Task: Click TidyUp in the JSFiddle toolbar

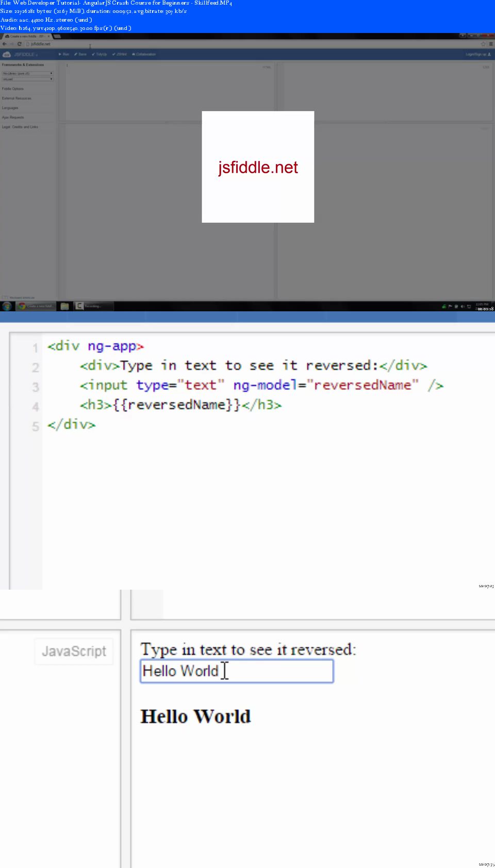Action: pos(100,54)
